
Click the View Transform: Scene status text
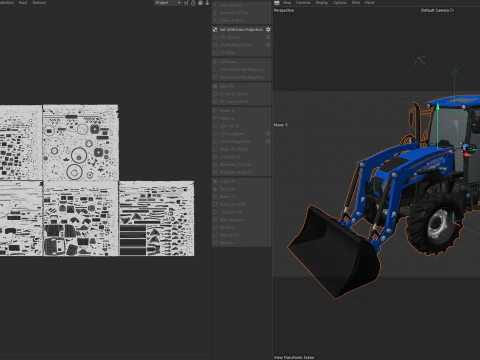point(294,357)
